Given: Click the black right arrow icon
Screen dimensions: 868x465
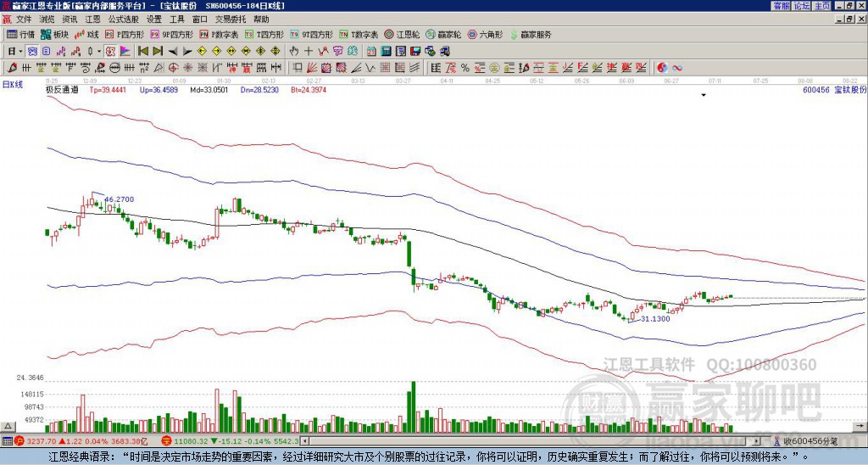Looking at the screenshot, I should (x=187, y=51).
